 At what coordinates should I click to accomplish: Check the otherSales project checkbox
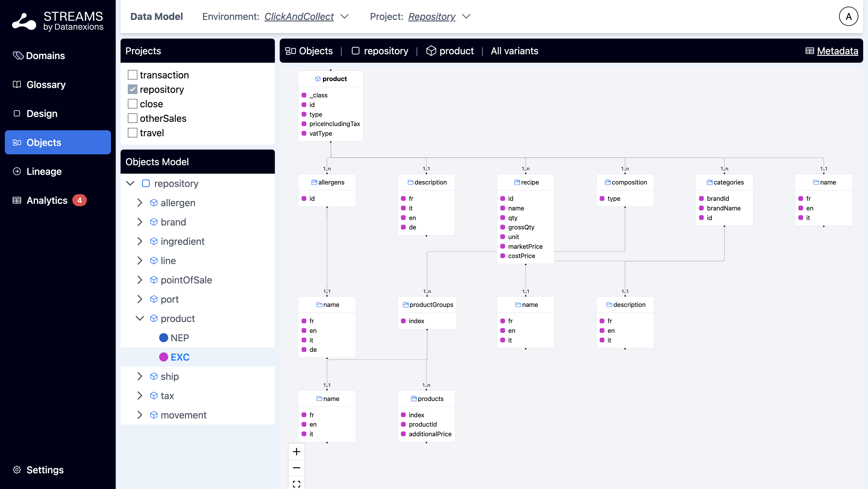pos(132,118)
